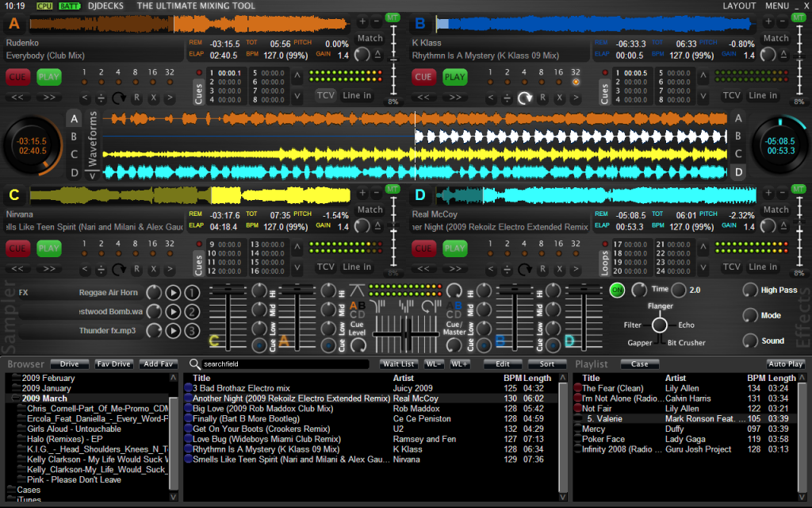Select waveform tab B on left

[x=74, y=137]
